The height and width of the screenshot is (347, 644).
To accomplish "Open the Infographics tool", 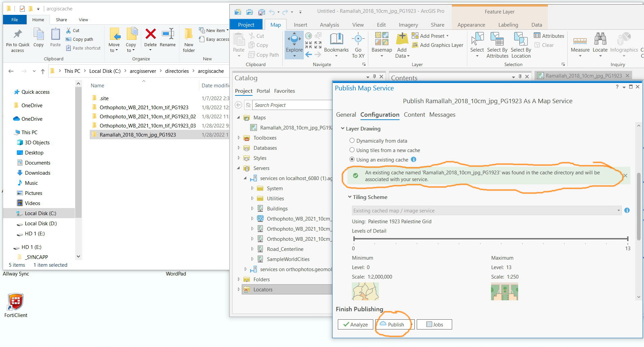I will 623,44.
